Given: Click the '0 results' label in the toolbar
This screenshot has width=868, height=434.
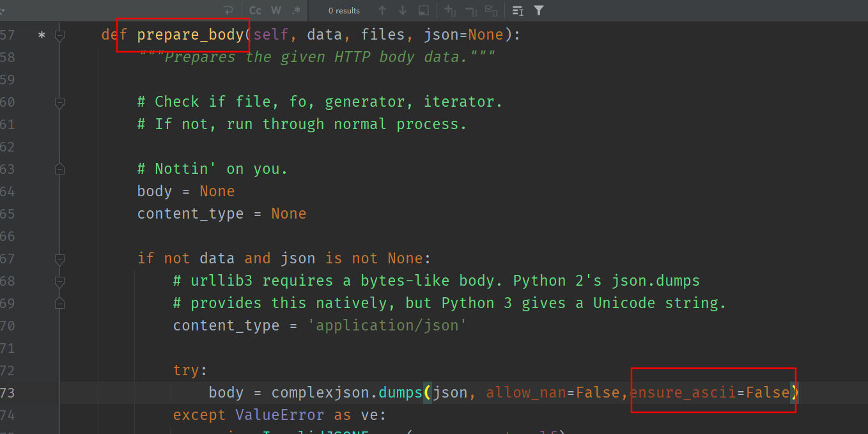Looking at the screenshot, I should pos(343,10).
